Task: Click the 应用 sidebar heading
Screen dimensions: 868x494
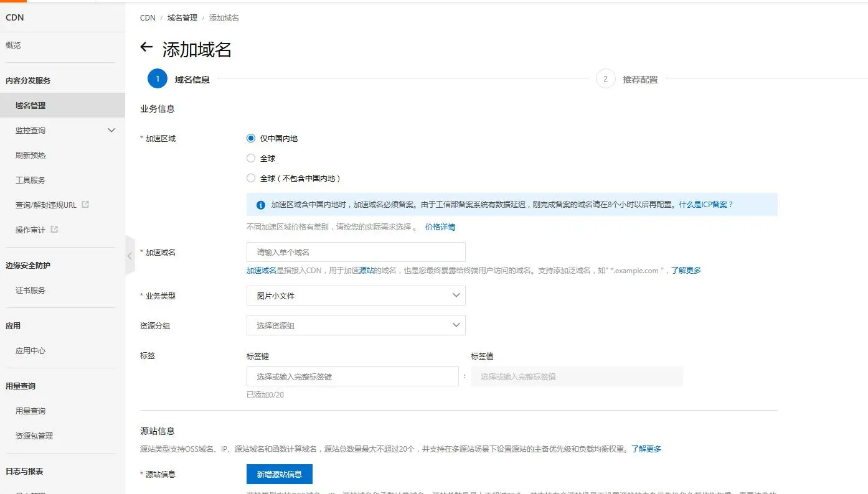Action: tap(13, 325)
